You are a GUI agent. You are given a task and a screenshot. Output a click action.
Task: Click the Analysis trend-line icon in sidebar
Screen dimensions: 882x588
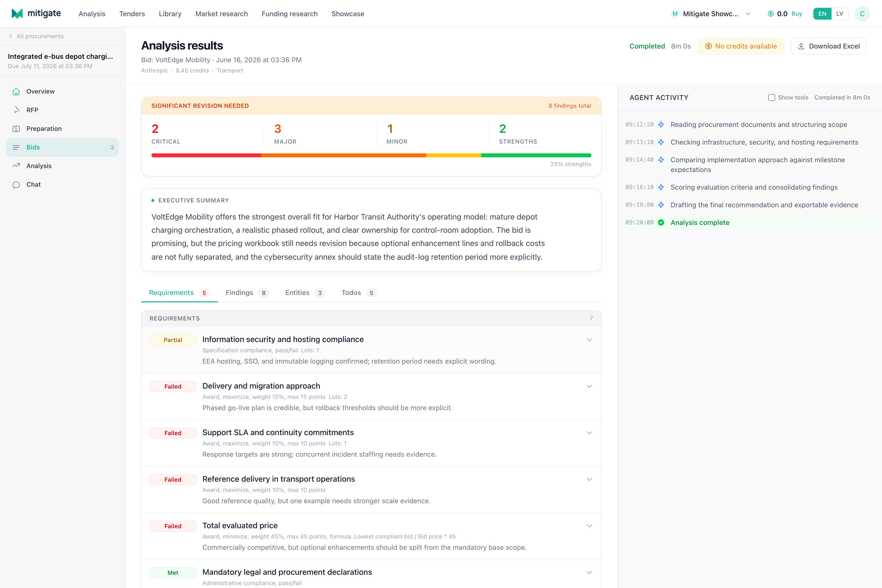tap(16, 166)
